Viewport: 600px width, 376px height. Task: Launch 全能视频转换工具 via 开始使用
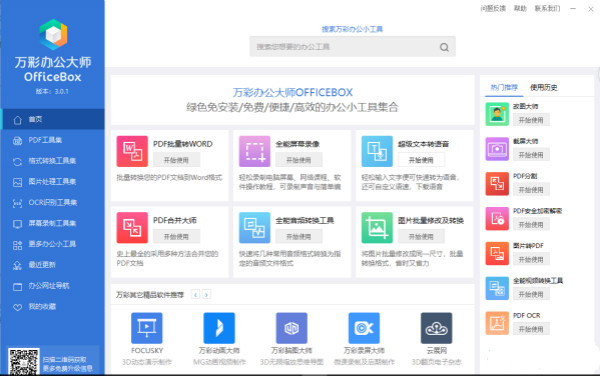531,294
